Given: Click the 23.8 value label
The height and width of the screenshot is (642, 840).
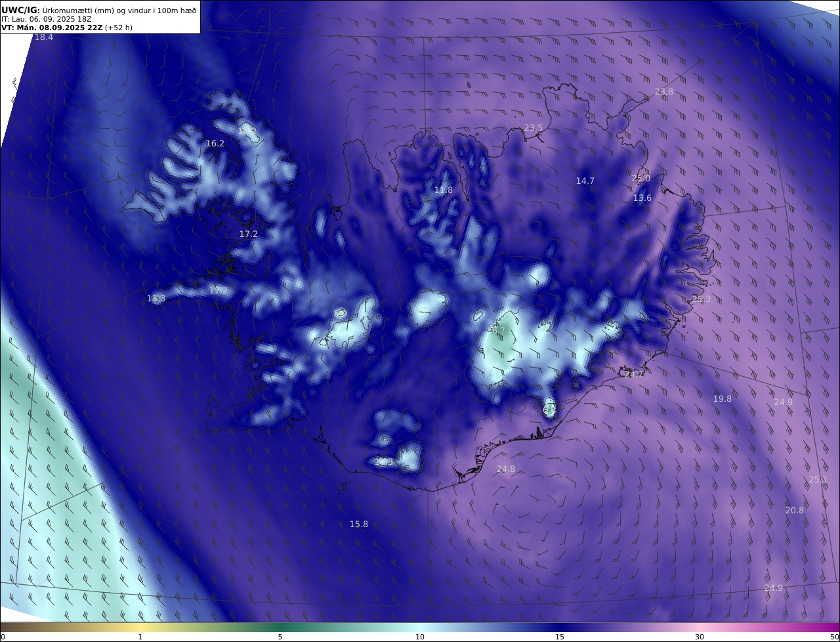Looking at the screenshot, I should coord(664,92).
